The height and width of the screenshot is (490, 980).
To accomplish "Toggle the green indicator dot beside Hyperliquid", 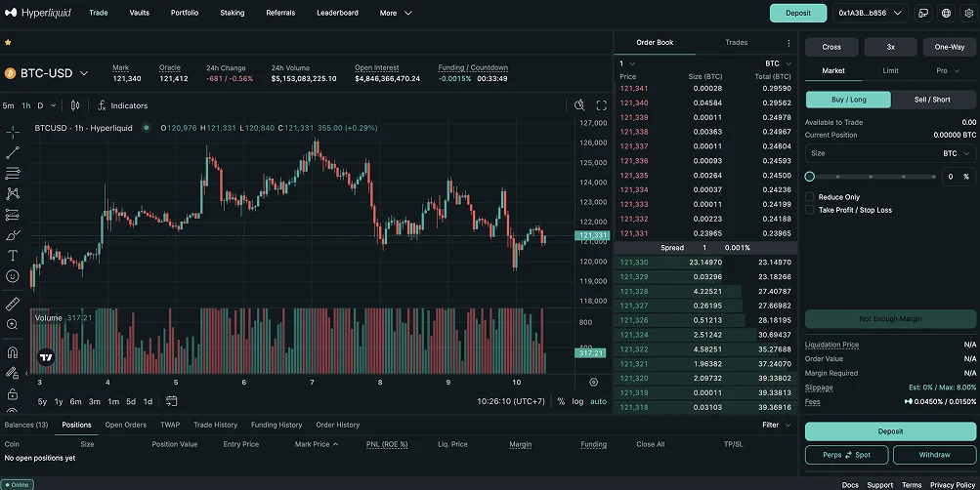I will (x=147, y=128).
